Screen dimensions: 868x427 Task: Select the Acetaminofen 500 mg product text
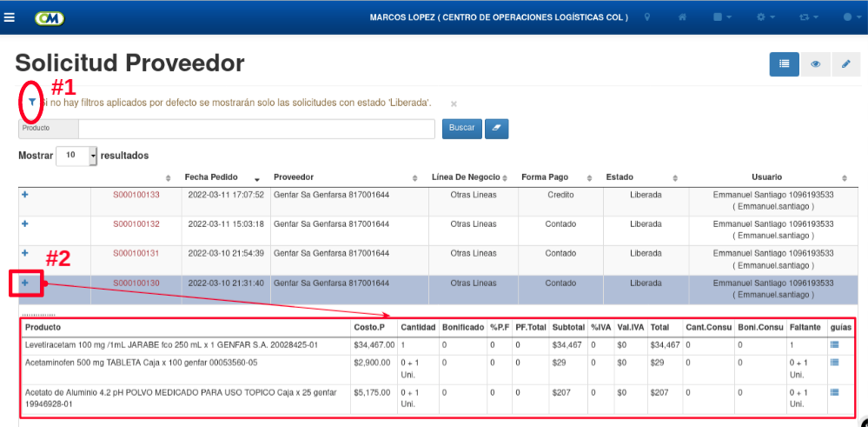pyautogui.click(x=141, y=363)
